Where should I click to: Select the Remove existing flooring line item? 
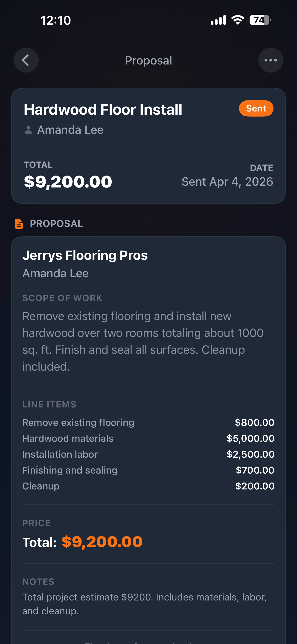pos(78,422)
